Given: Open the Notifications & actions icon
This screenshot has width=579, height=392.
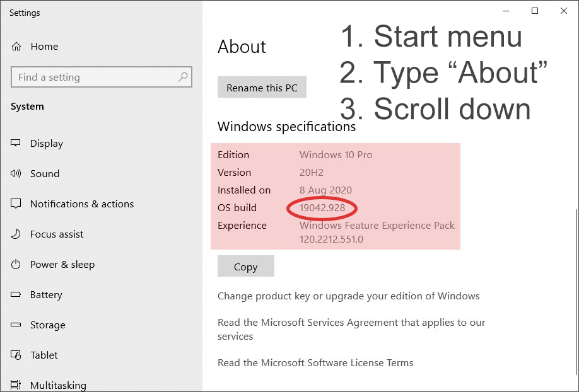Looking at the screenshot, I should click(x=16, y=204).
